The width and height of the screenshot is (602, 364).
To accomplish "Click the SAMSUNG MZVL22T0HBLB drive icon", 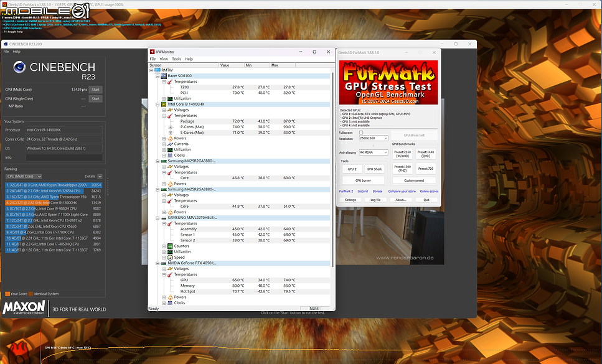I will [x=164, y=218].
